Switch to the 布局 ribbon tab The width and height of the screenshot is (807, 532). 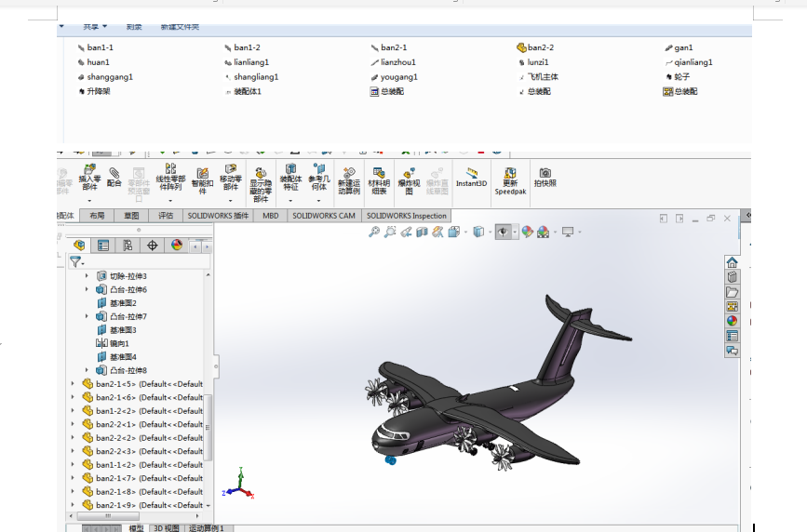(x=97, y=216)
